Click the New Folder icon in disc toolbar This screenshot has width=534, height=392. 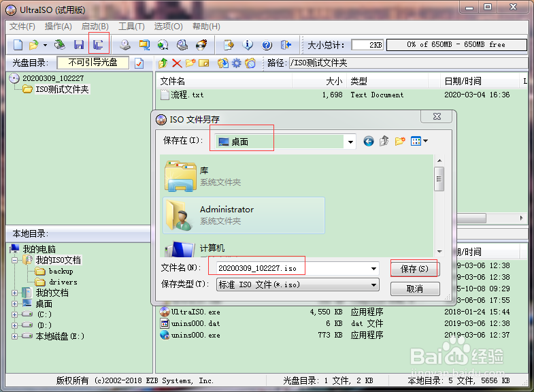(x=190, y=63)
